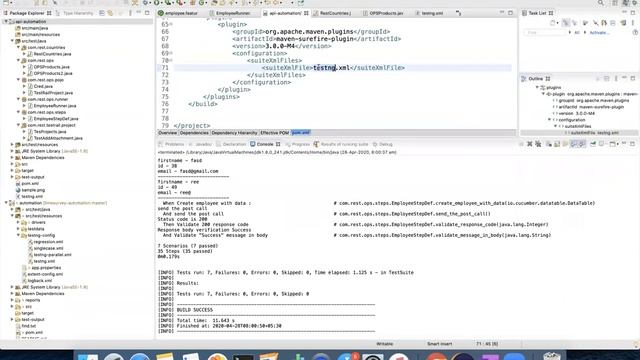Select the Package Explorer tab
Viewport: 640px width, 360px height.
[x=27, y=13]
